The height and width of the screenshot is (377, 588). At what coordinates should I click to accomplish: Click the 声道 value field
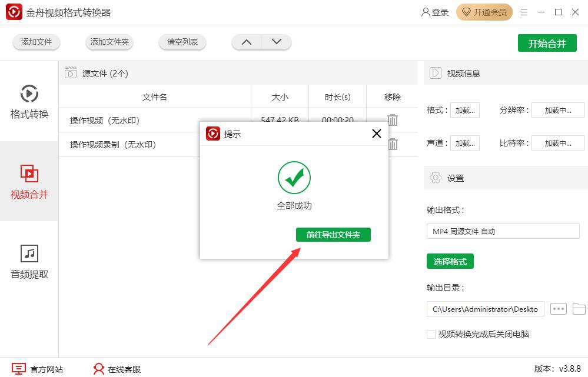coord(465,143)
